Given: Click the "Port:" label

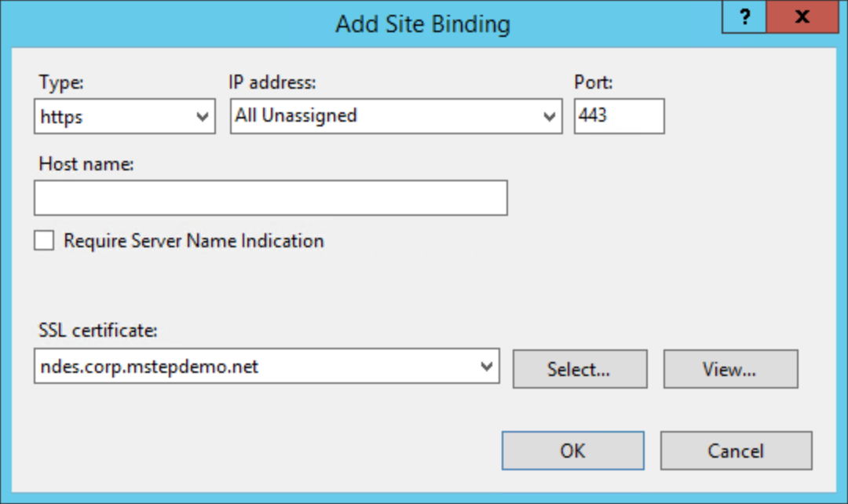Looking at the screenshot, I should [594, 82].
